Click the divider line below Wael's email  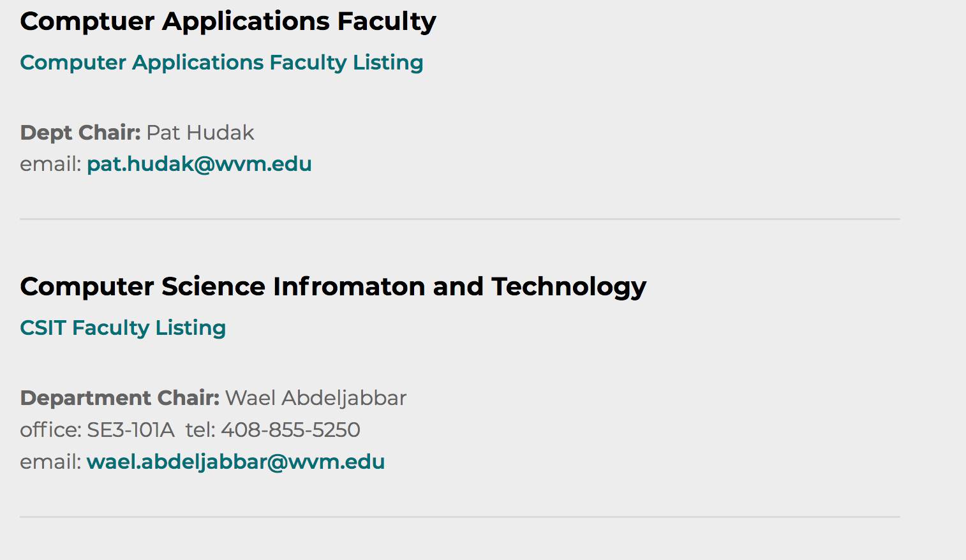coord(459,517)
